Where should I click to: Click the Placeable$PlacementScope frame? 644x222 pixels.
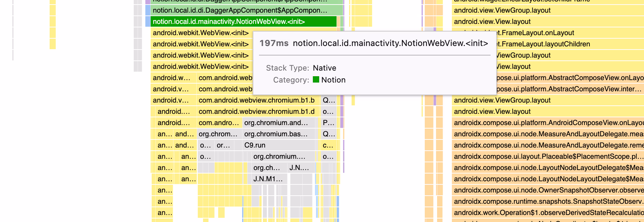pyautogui.click(x=547, y=156)
